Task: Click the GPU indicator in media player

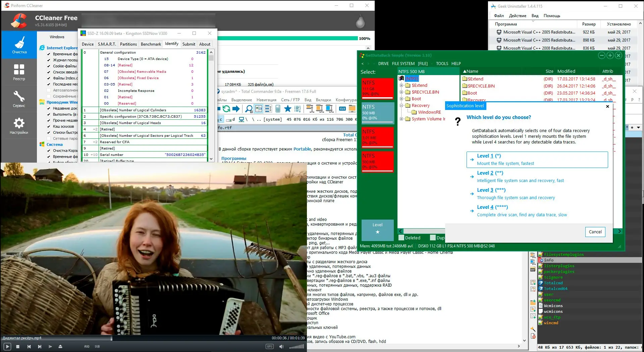Action: [x=270, y=347]
